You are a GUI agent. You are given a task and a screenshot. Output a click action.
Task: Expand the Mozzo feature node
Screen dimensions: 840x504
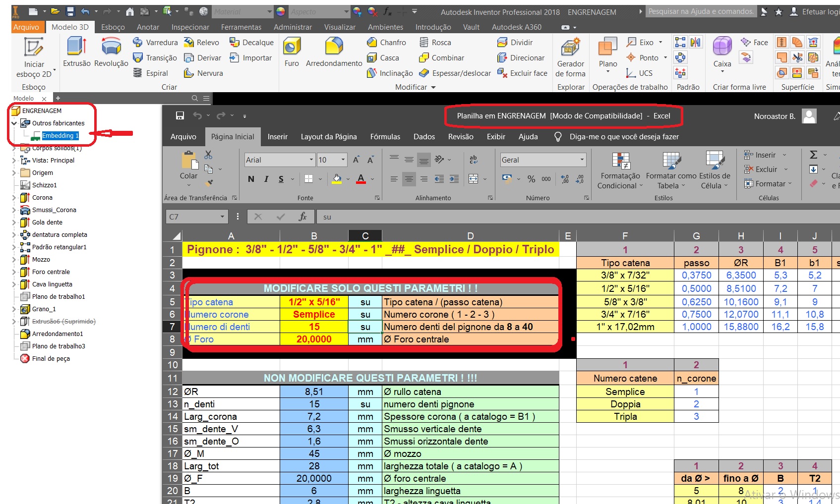[x=14, y=260]
